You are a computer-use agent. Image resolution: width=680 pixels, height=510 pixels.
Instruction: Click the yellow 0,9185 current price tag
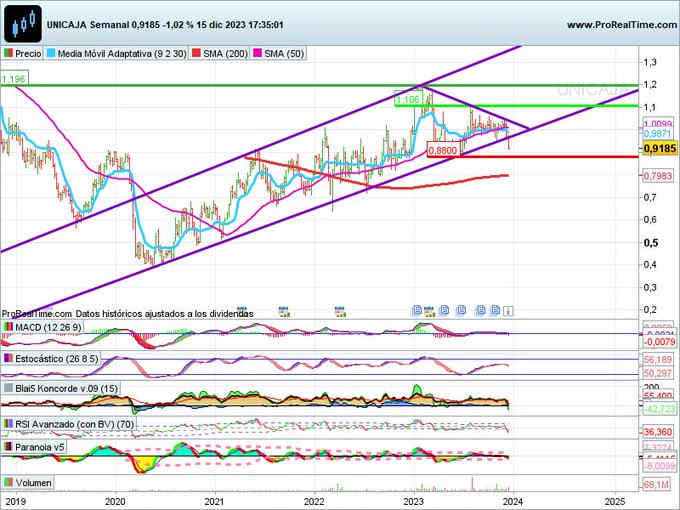coord(660,149)
